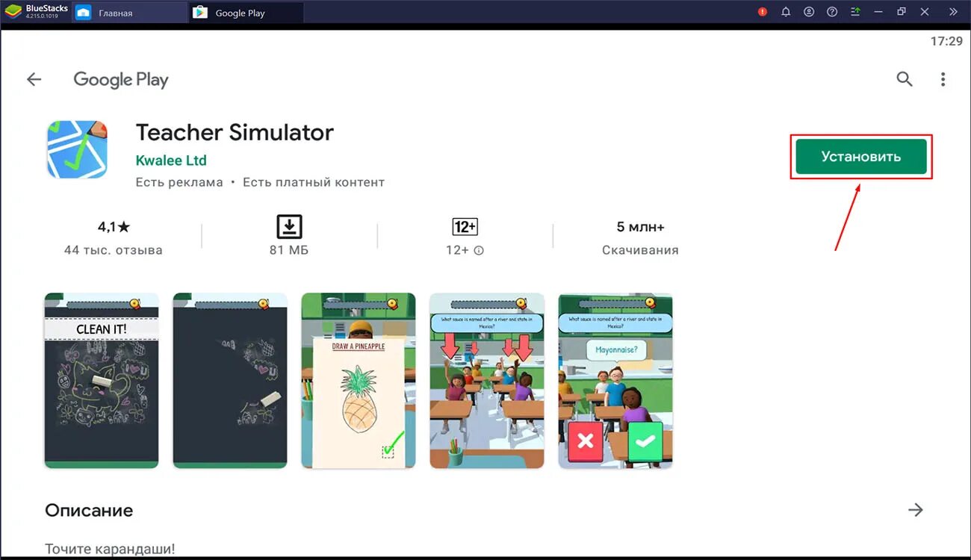Open the Google Play search icon
971x560 pixels.
point(905,79)
